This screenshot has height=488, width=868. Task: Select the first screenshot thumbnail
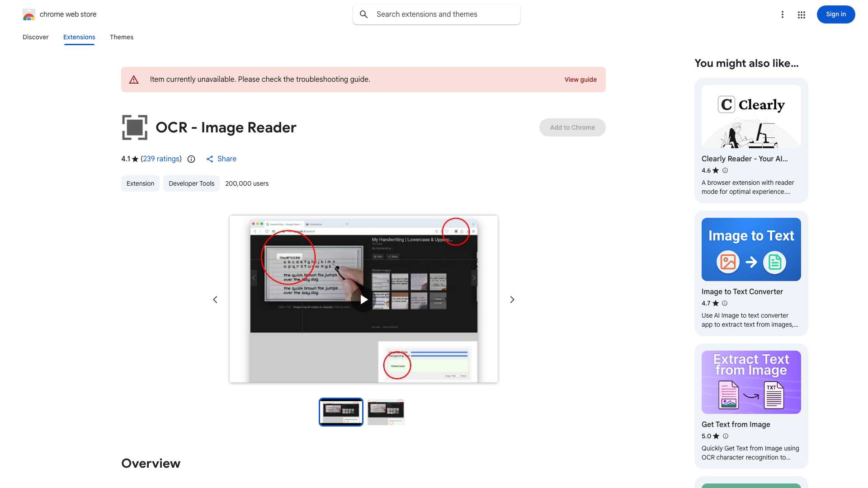click(x=341, y=412)
